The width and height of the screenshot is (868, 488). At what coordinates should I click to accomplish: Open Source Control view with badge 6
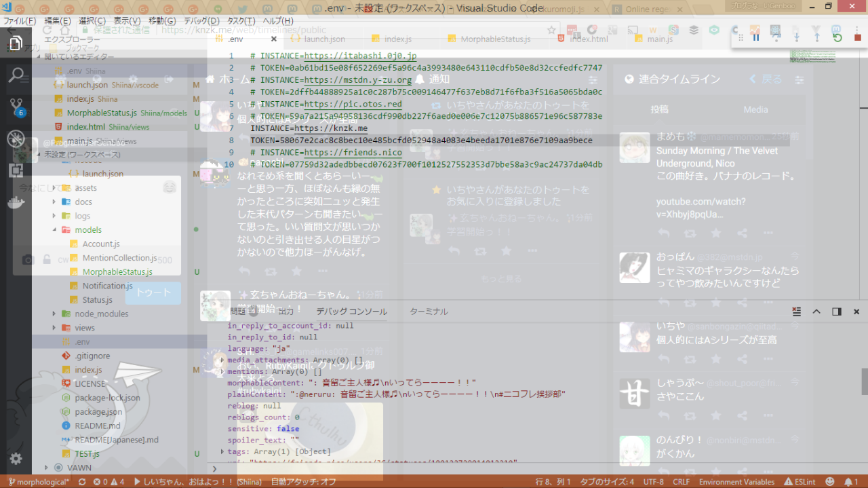pos(16,107)
